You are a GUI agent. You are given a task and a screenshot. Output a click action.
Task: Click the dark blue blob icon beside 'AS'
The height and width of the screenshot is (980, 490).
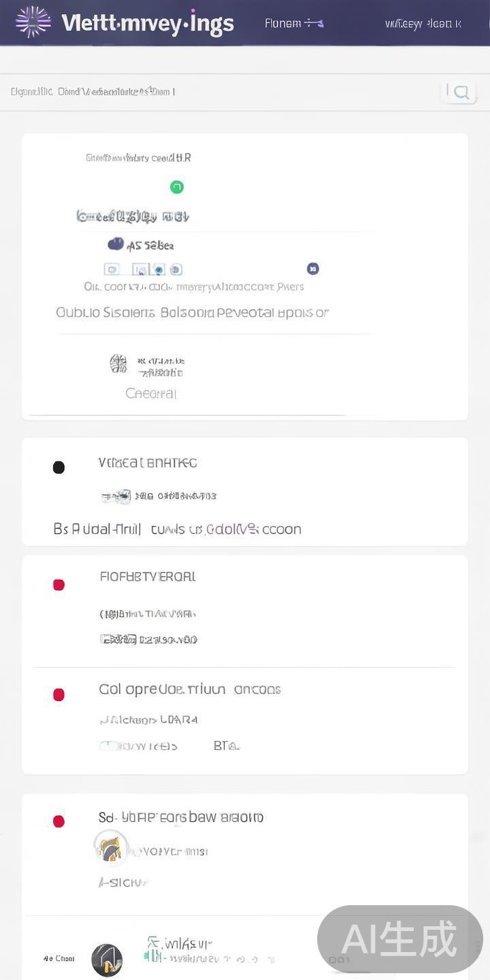[116, 244]
